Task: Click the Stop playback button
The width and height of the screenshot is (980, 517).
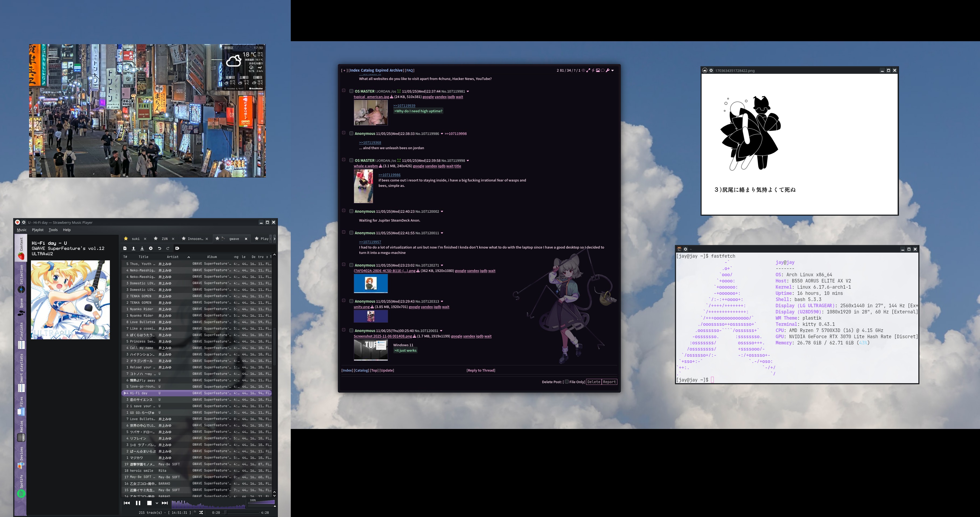Action: point(149,503)
